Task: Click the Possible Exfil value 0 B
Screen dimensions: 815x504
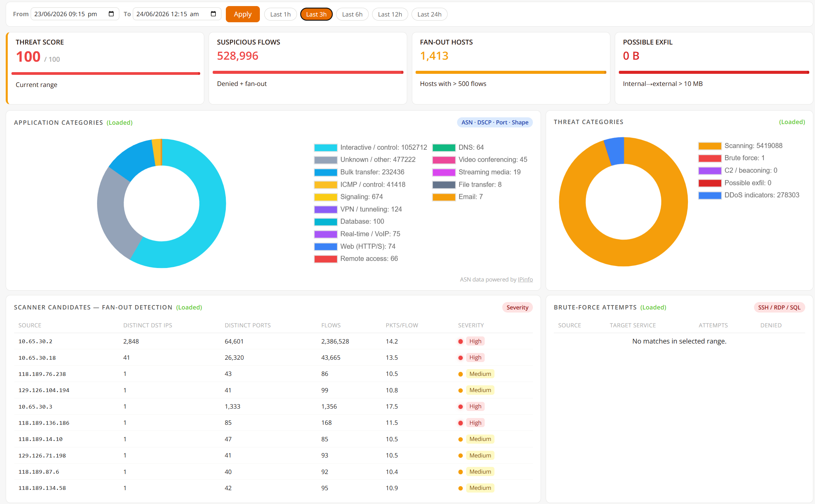Action: pyautogui.click(x=631, y=56)
